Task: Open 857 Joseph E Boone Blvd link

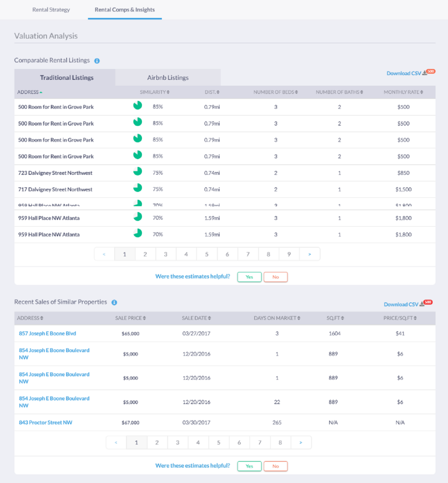Action: tap(47, 333)
